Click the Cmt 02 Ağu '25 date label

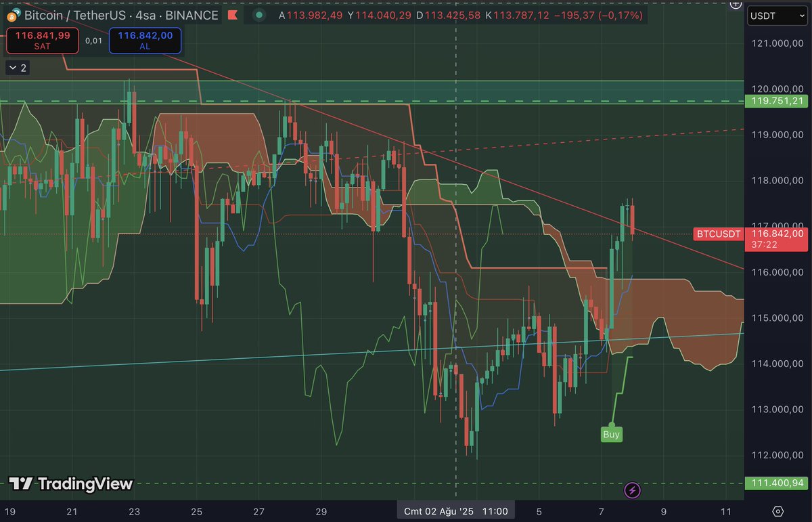tap(456, 511)
